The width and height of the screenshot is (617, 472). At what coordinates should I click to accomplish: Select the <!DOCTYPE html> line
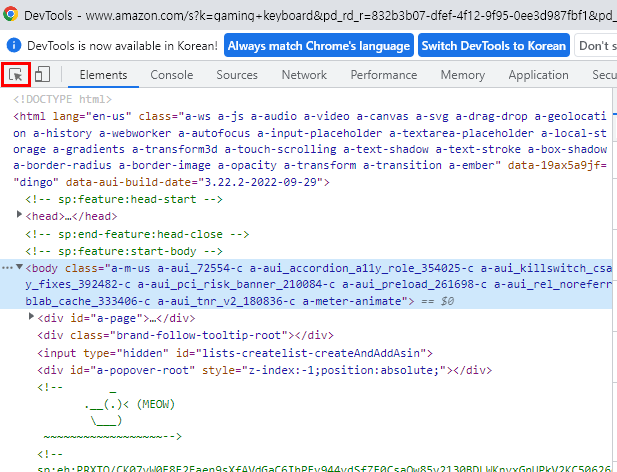[63, 99]
